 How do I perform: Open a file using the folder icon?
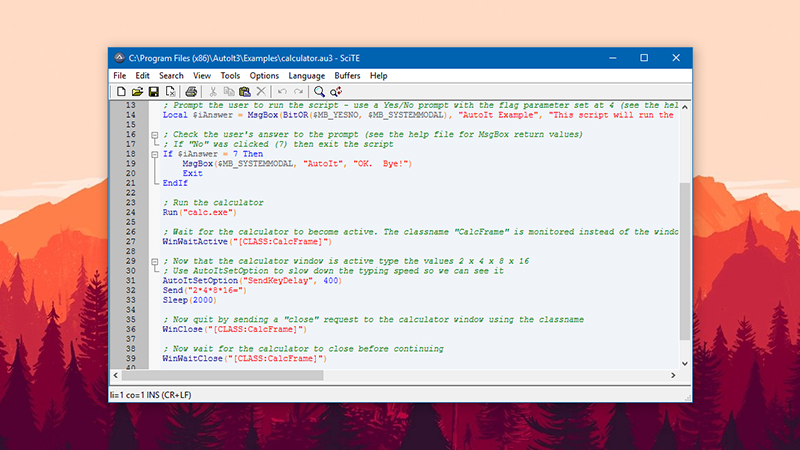[x=137, y=92]
